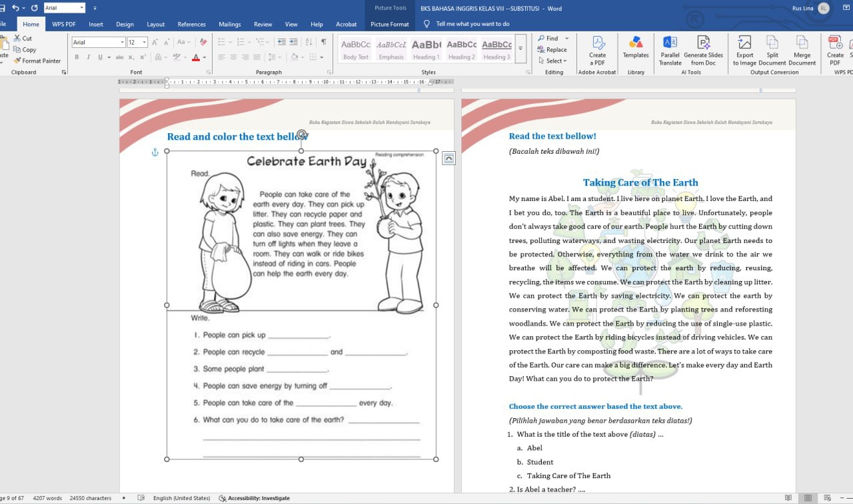Click Generate Slides from Doc
Viewport: 853px width, 504px height.
(703, 50)
